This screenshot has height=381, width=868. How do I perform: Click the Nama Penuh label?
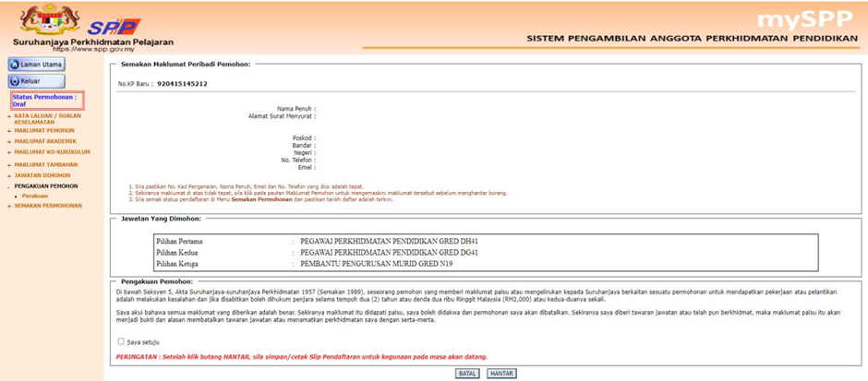pyautogui.click(x=295, y=109)
